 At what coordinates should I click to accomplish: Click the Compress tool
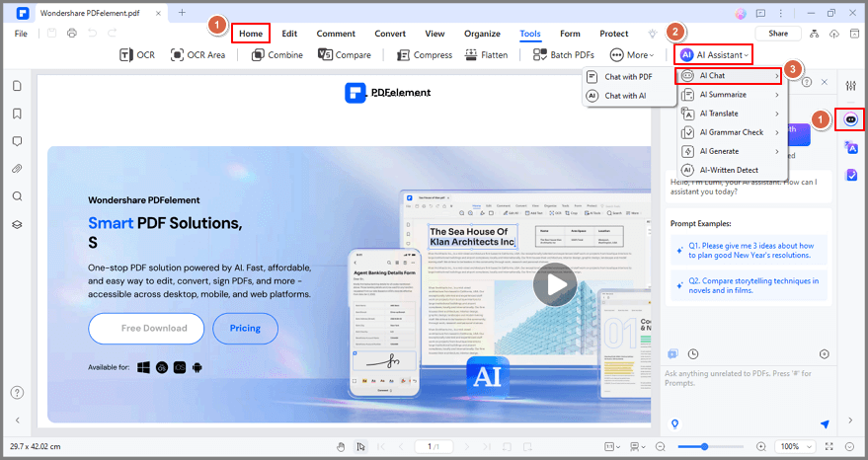pyautogui.click(x=425, y=55)
